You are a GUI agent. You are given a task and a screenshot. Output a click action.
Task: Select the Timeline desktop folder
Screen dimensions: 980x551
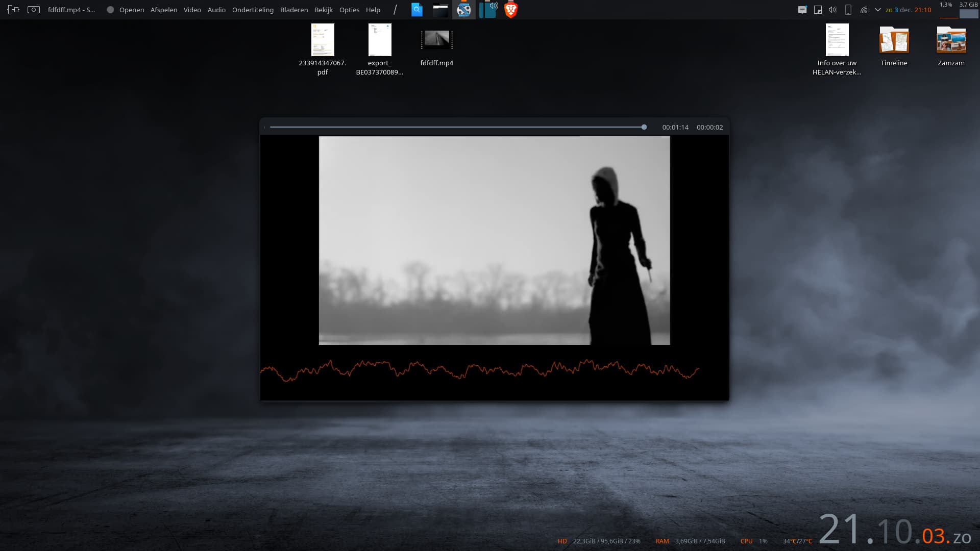coord(894,41)
